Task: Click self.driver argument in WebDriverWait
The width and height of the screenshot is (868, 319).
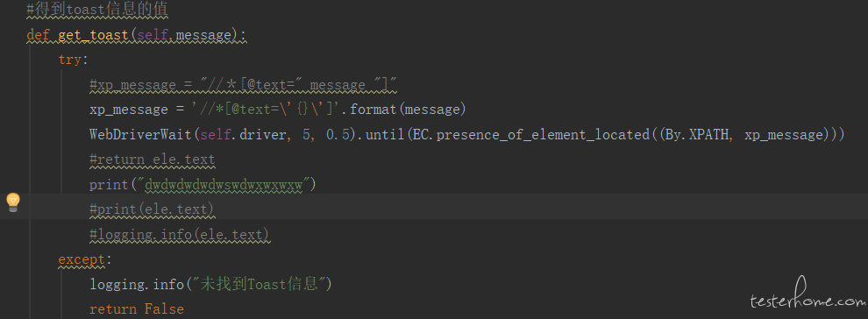Action: pyautogui.click(x=243, y=134)
